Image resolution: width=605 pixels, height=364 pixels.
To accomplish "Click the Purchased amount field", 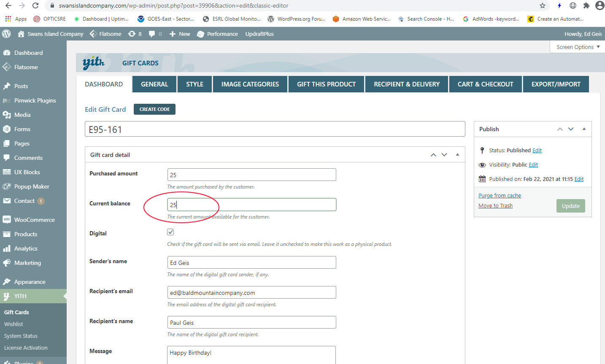I will 252,175.
